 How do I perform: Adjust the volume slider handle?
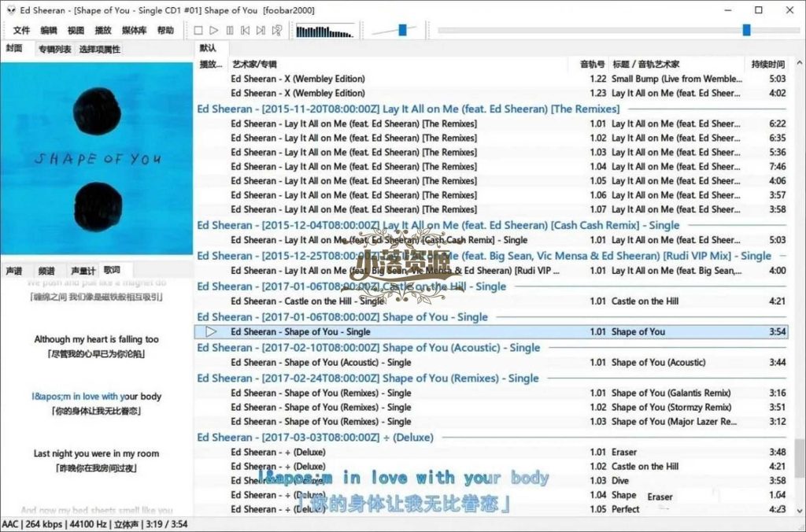coord(402,31)
